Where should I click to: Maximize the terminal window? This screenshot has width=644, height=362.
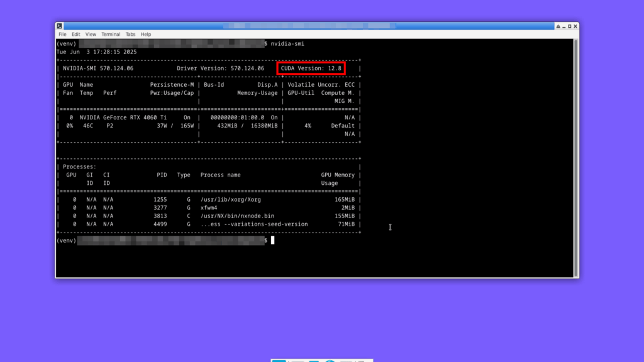coord(570,26)
